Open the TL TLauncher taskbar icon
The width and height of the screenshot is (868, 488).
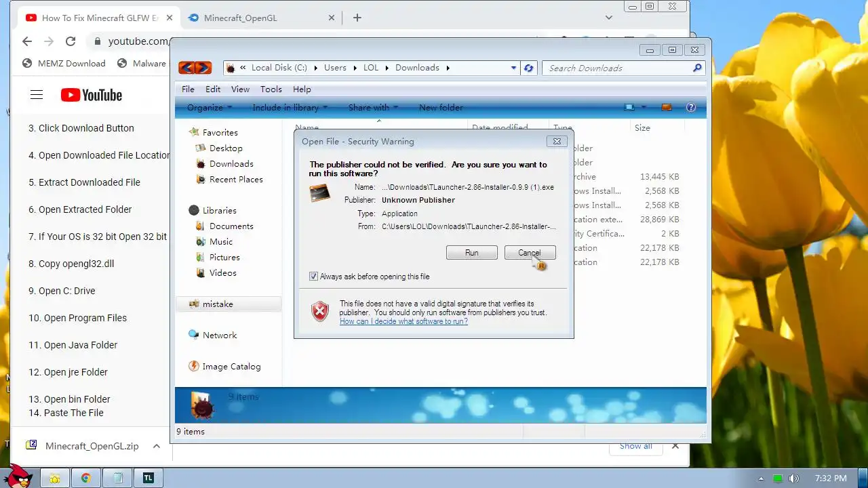pyautogui.click(x=148, y=478)
